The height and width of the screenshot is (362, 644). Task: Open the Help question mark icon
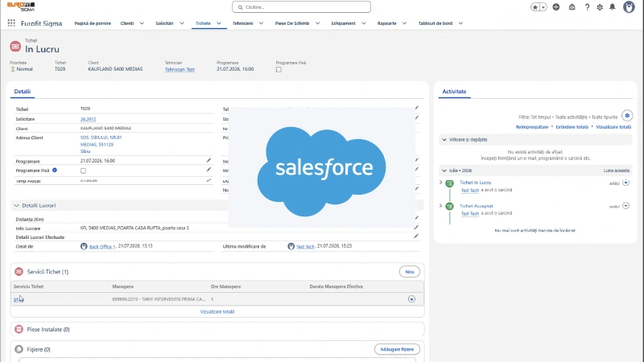[587, 7]
